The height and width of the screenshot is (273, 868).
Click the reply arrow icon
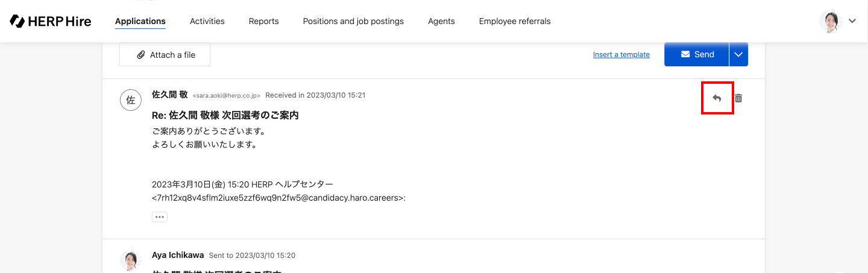(x=717, y=98)
